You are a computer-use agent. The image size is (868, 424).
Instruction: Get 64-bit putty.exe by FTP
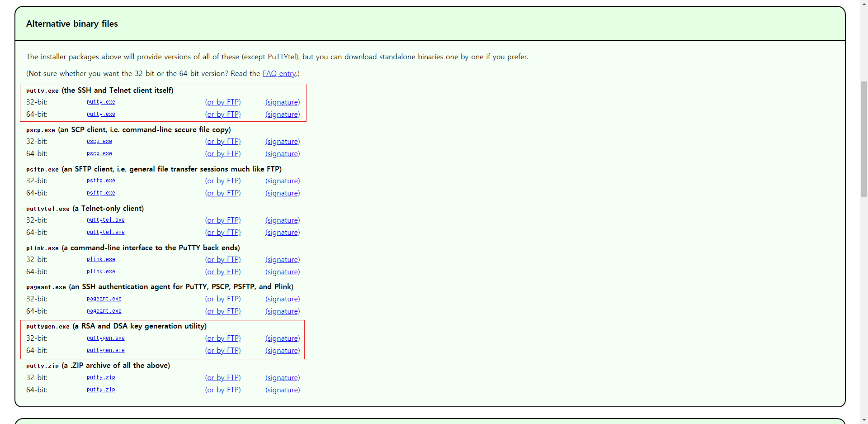point(223,114)
